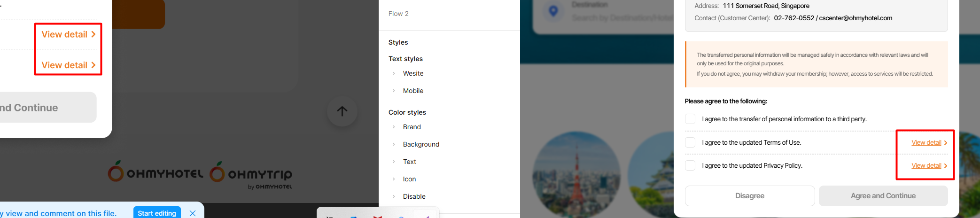Click the scroll-to-top arrow button
980x218 pixels.
[x=342, y=111]
